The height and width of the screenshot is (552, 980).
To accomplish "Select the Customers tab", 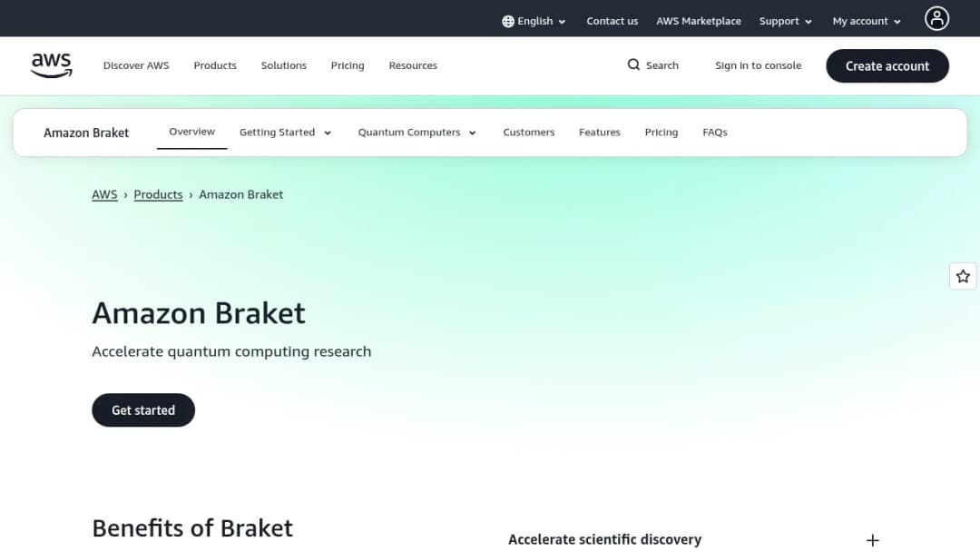I will click(x=529, y=133).
